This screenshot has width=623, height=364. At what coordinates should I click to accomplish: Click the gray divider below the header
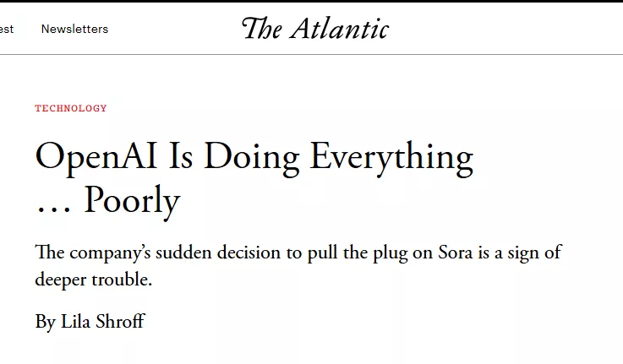pos(311,54)
